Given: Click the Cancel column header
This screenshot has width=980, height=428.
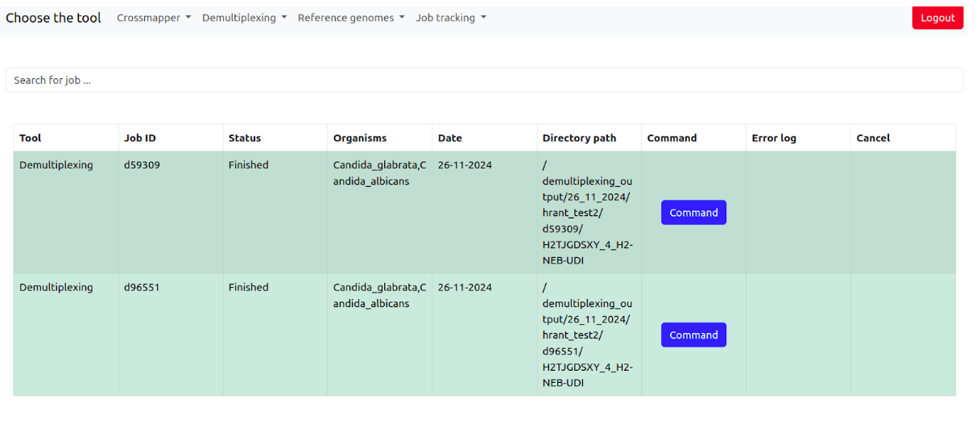Looking at the screenshot, I should point(873,138).
